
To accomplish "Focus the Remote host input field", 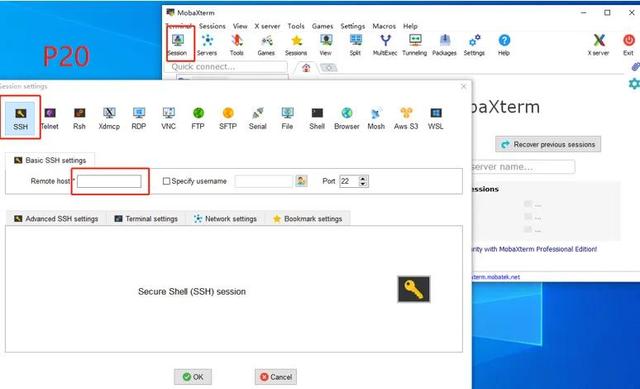I will coord(109,181).
